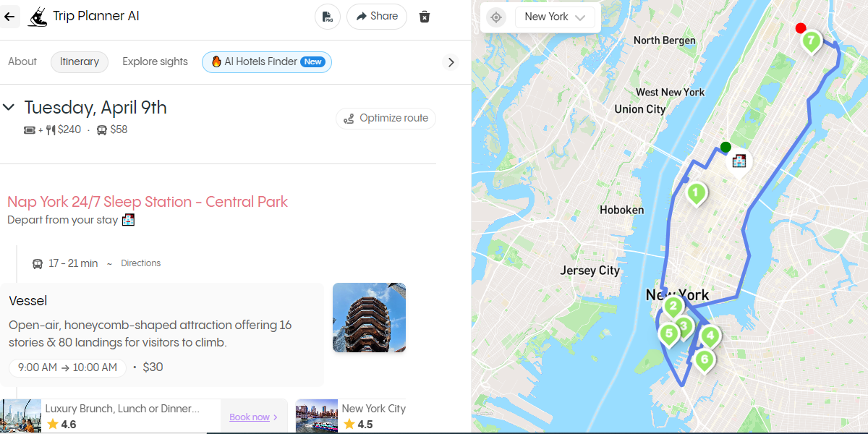Select map stop marker 4

(x=710, y=336)
